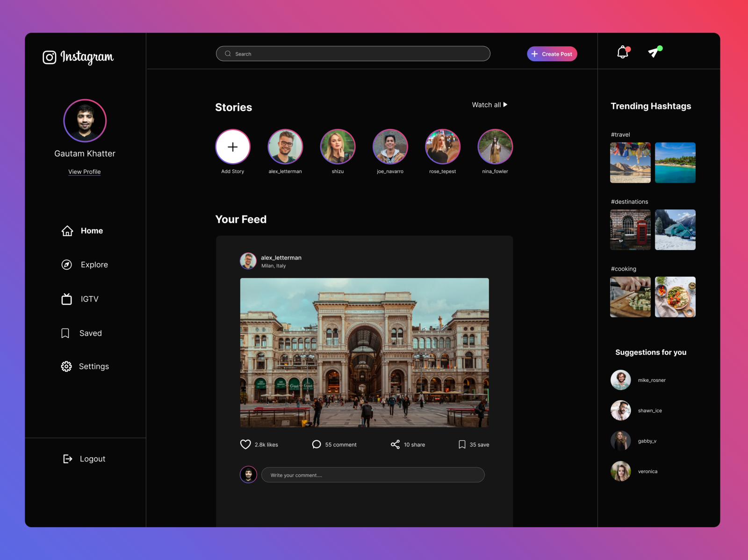Toggle the share icon on the post
748x560 pixels.
[395, 444]
